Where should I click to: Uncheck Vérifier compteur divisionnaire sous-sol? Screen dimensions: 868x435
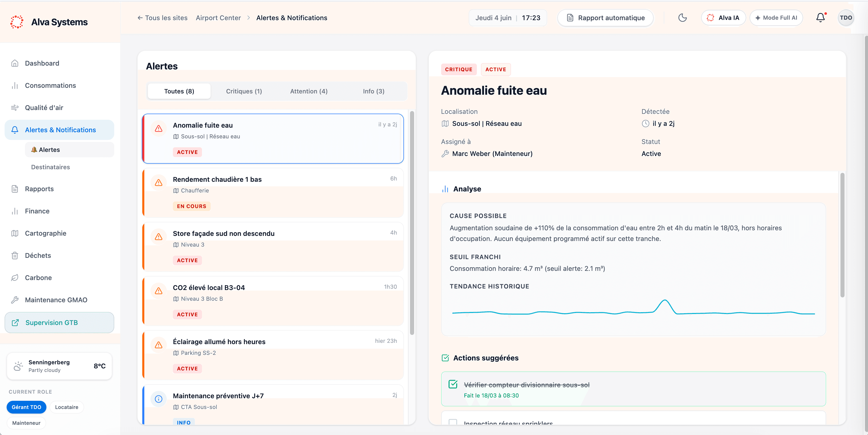tap(453, 384)
